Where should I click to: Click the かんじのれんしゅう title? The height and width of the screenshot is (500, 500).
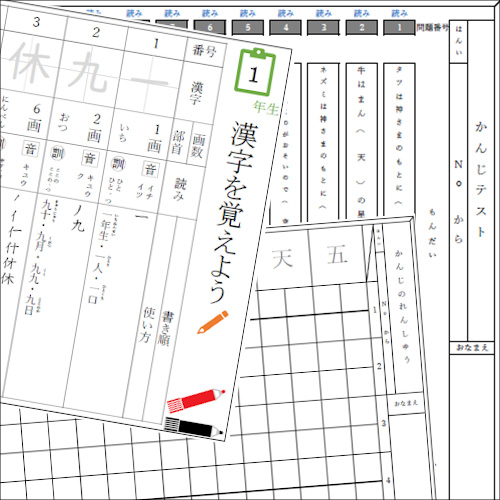pyautogui.click(x=402, y=307)
